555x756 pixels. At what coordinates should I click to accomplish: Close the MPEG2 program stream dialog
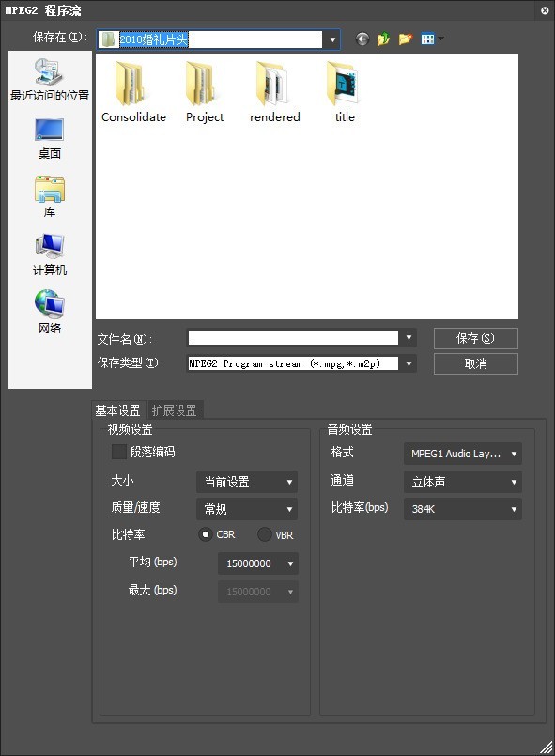click(x=545, y=10)
